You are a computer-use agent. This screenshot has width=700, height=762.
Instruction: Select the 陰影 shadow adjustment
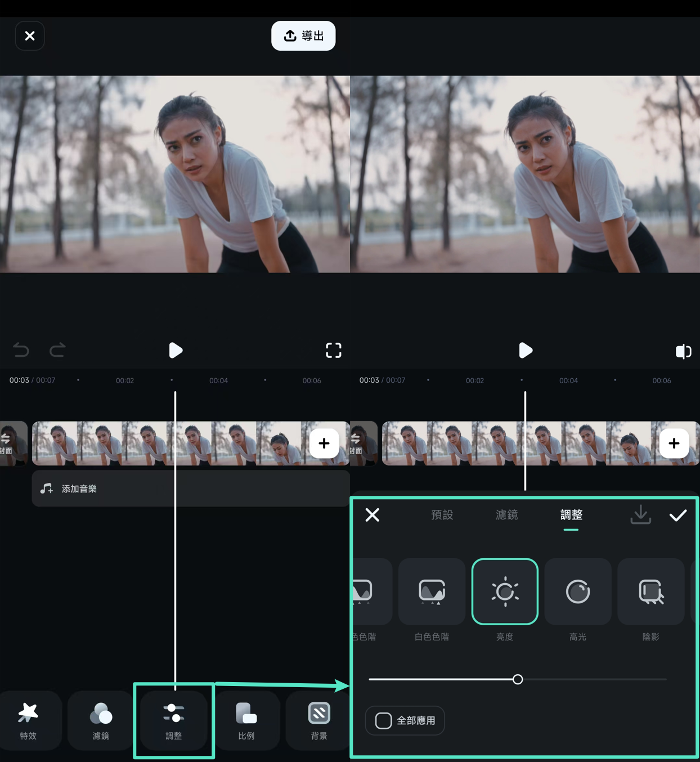point(650,592)
